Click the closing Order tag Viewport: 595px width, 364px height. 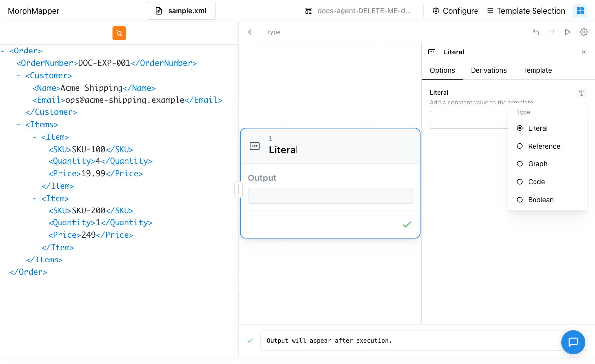coord(28,272)
